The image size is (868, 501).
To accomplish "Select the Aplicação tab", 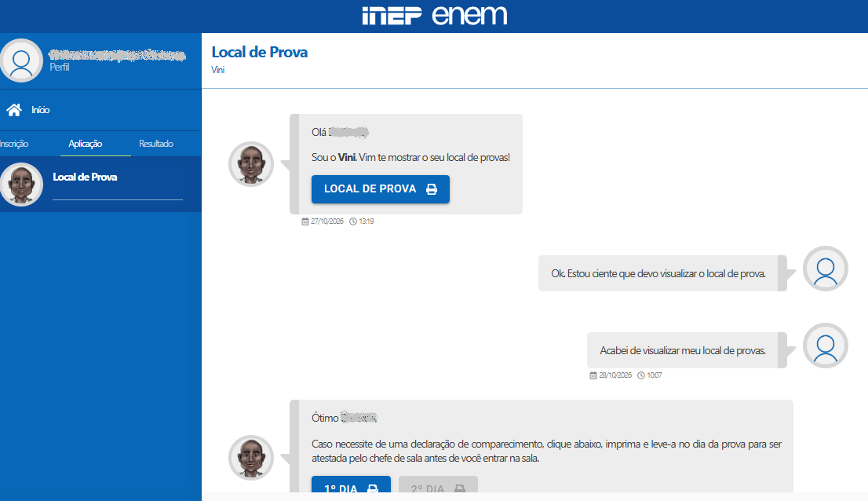I will coord(86,144).
